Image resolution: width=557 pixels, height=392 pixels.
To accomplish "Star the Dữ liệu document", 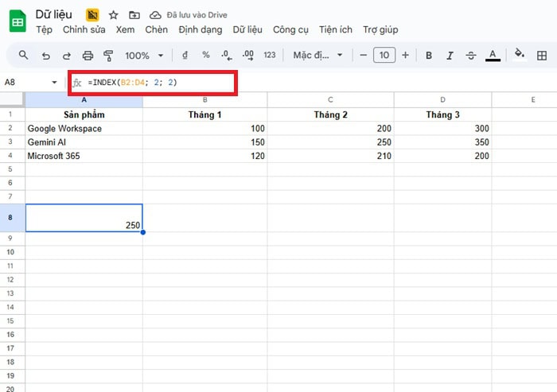I will click(x=113, y=15).
